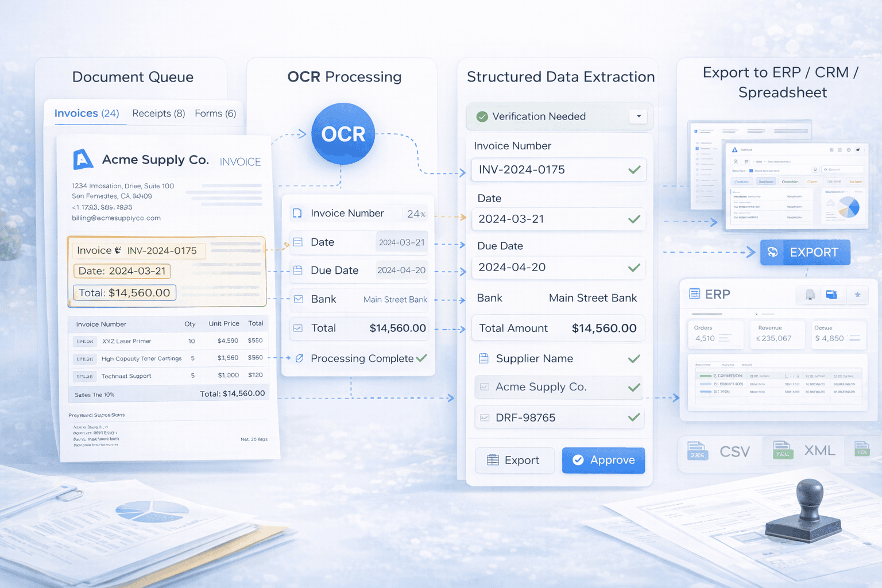The height and width of the screenshot is (588, 882).
Task: Click the 24% confidence value
Action: tap(416, 214)
